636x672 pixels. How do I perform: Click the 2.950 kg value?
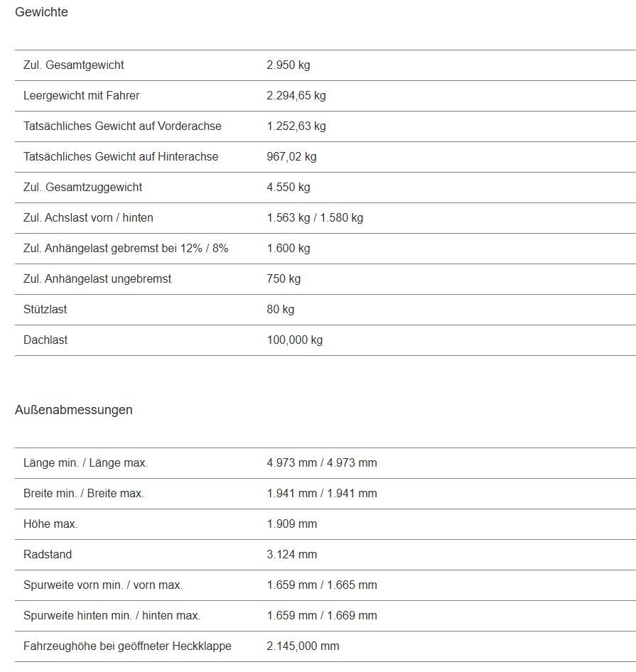click(x=288, y=65)
